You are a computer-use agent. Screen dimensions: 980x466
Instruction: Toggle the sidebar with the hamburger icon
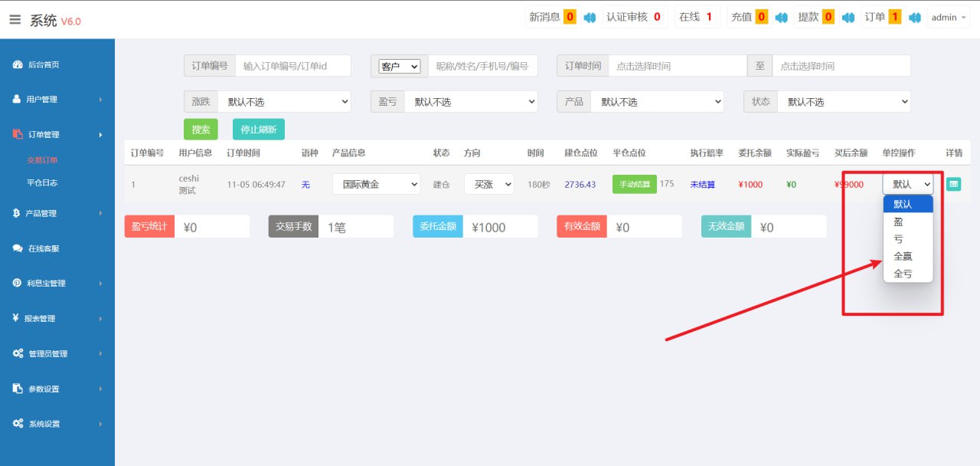point(15,20)
